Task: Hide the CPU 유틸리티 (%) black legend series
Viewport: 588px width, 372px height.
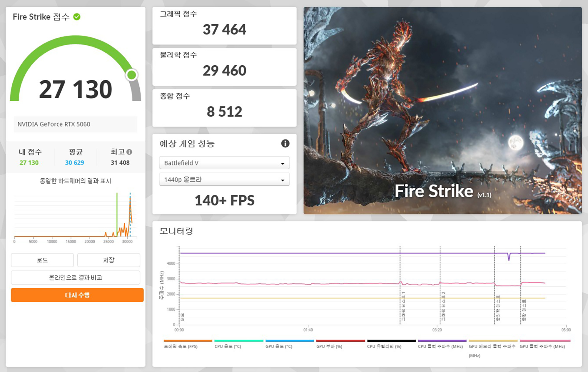Action: point(384,346)
